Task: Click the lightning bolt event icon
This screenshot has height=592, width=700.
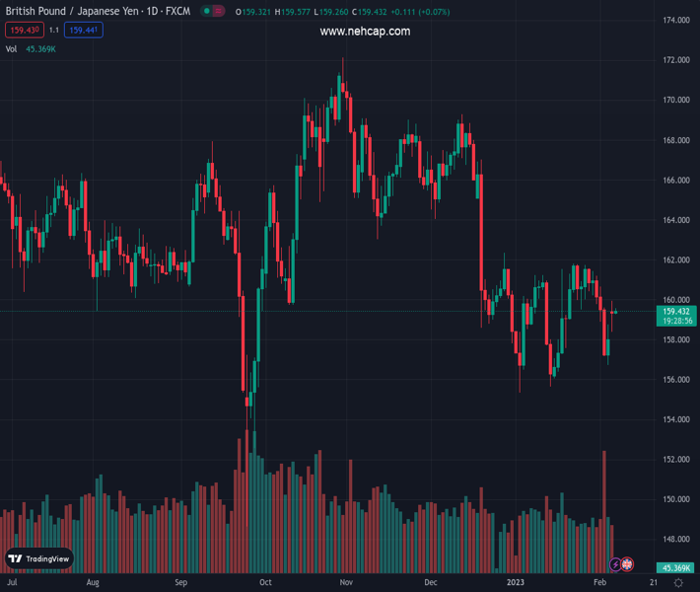Action: pos(616,564)
